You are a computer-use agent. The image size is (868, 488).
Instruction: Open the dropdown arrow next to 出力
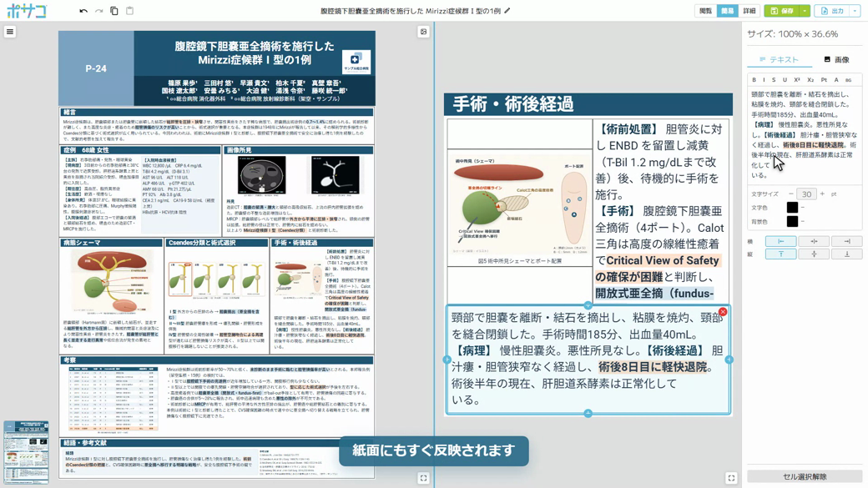tap(855, 11)
